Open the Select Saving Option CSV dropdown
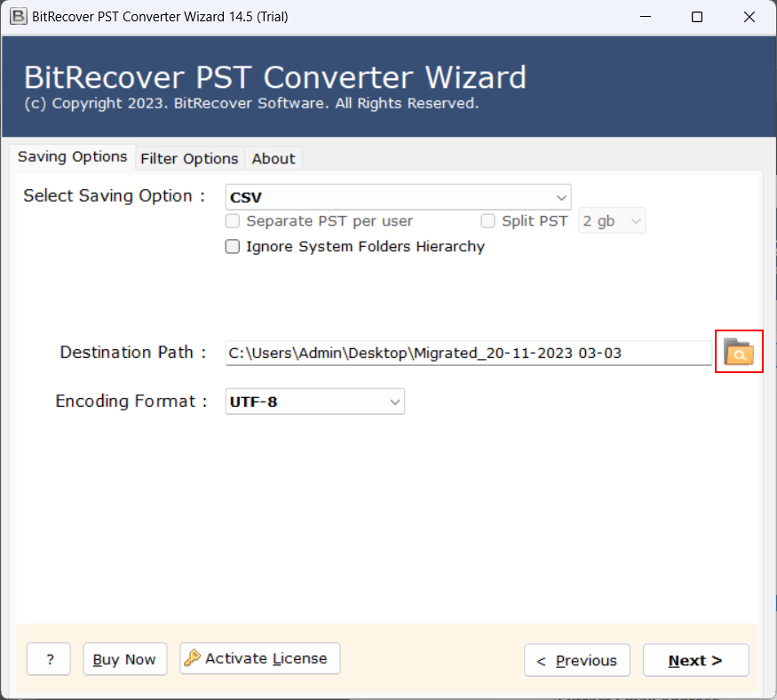This screenshot has height=700, width=777. coord(398,197)
